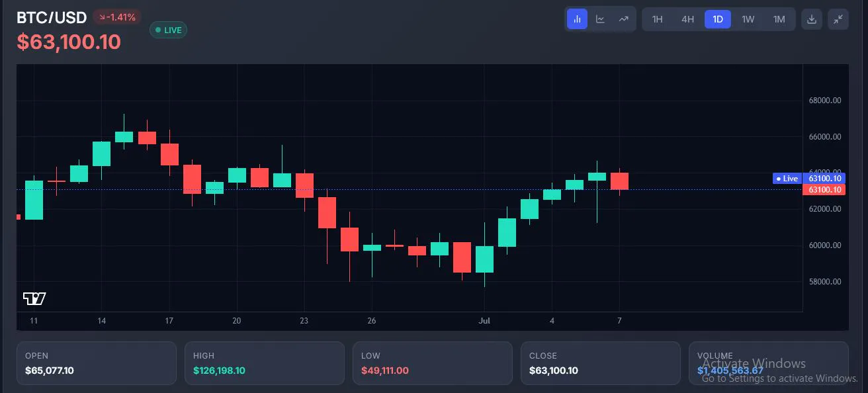Screen dimensions: 868x393
Task: Click the 17 date label on time axis
Action: (x=169, y=321)
